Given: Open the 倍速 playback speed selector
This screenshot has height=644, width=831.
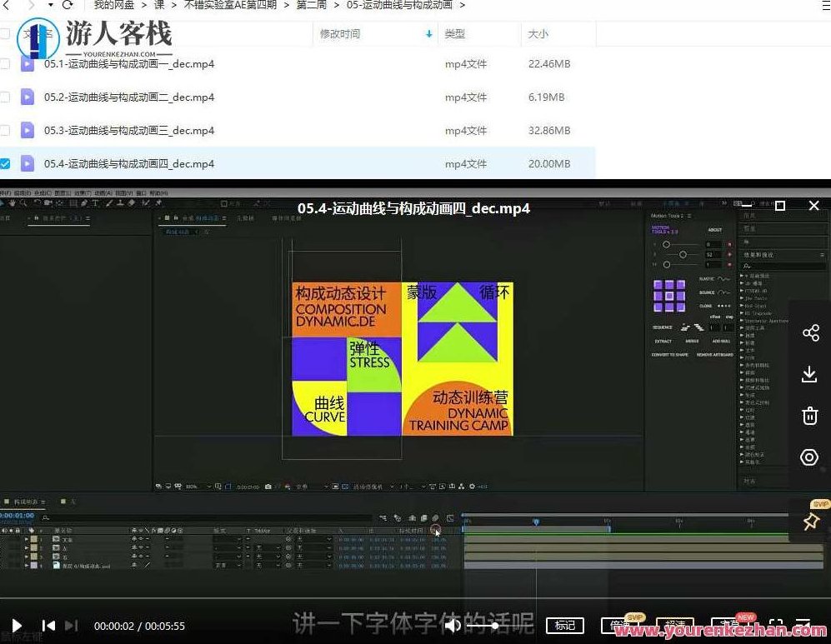Looking at the screenshot, I should (x=621, y=625).
